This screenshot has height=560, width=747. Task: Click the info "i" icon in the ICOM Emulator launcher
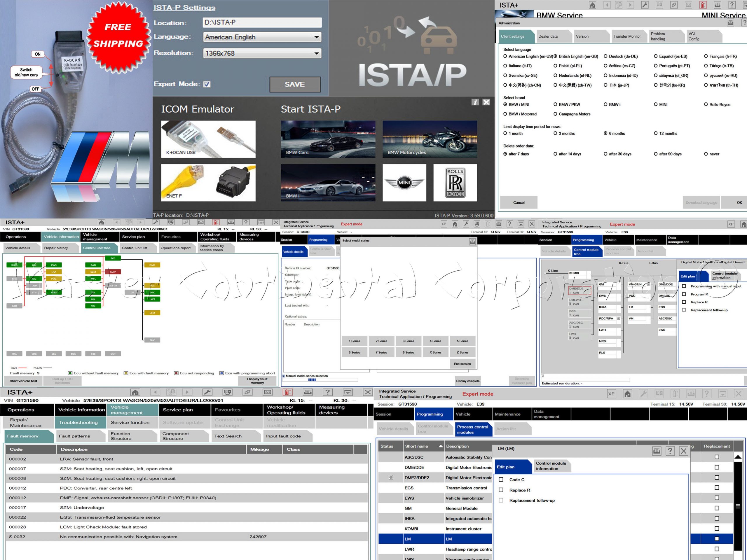click(x=475, y=102)
